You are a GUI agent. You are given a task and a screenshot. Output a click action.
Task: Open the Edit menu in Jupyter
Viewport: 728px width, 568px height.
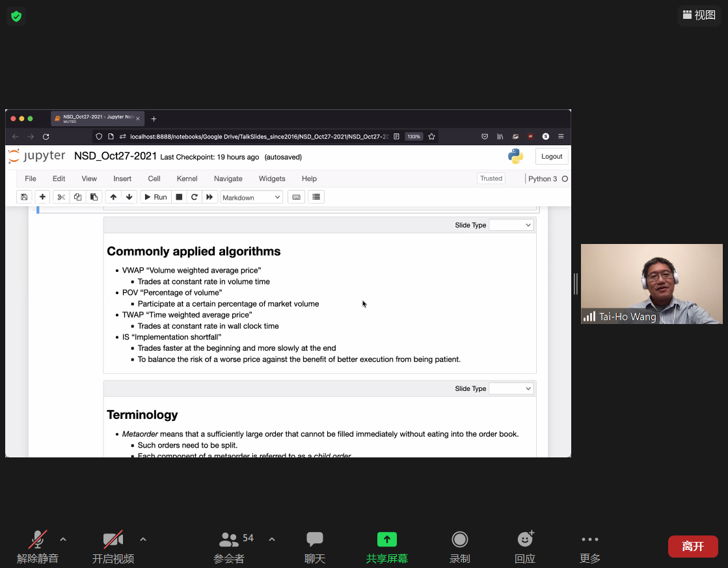pos(59,178)
